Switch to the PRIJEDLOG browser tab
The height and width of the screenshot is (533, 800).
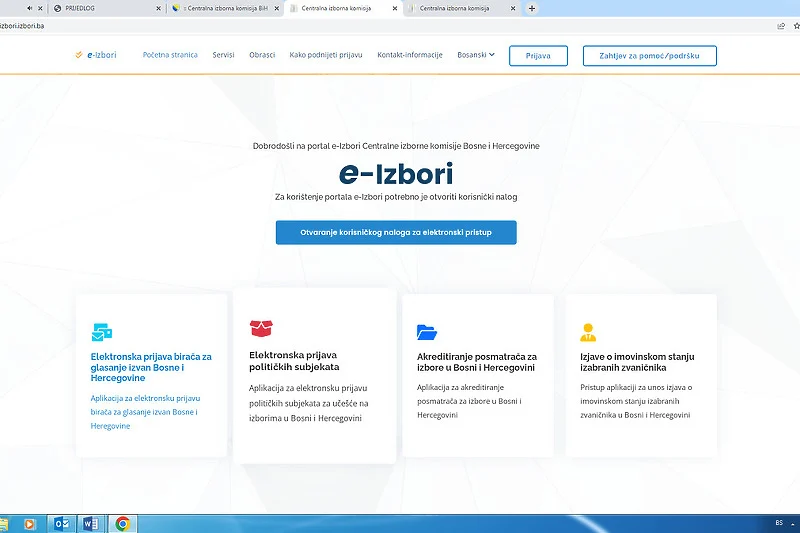point(100,8)
